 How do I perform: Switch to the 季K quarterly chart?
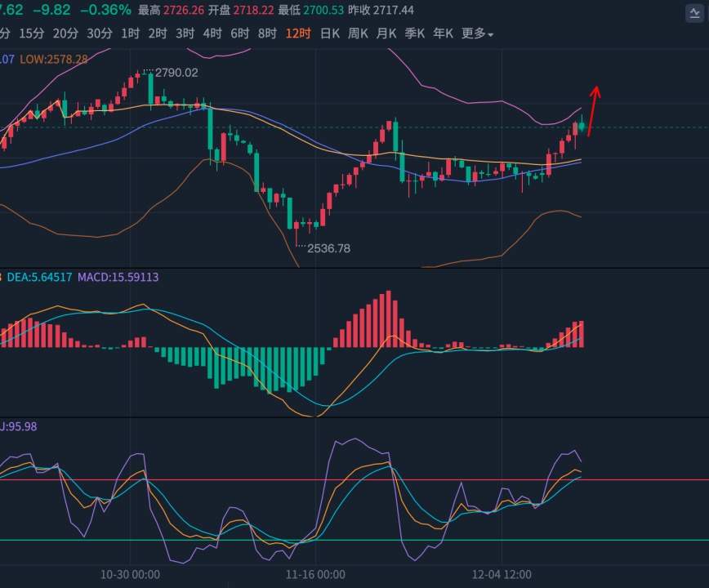415,33
